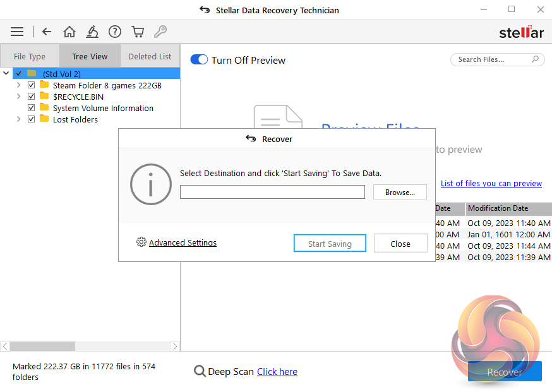Click the microscope scan tools icon

click(92, 32)
